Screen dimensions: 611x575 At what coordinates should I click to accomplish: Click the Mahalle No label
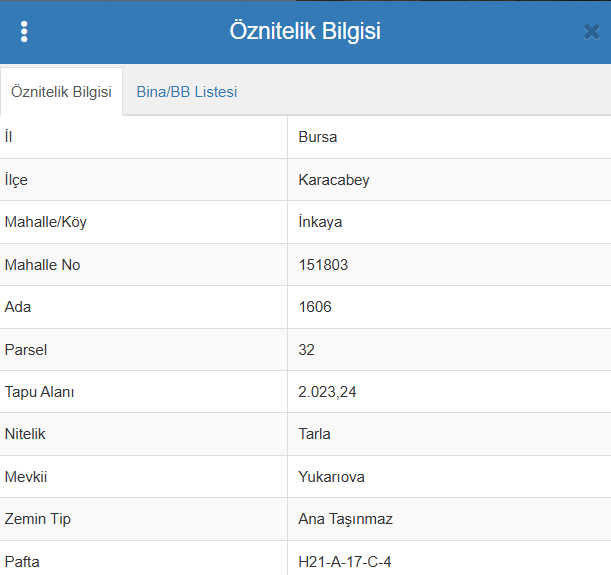pyautogui.click(x=42, y=265)
